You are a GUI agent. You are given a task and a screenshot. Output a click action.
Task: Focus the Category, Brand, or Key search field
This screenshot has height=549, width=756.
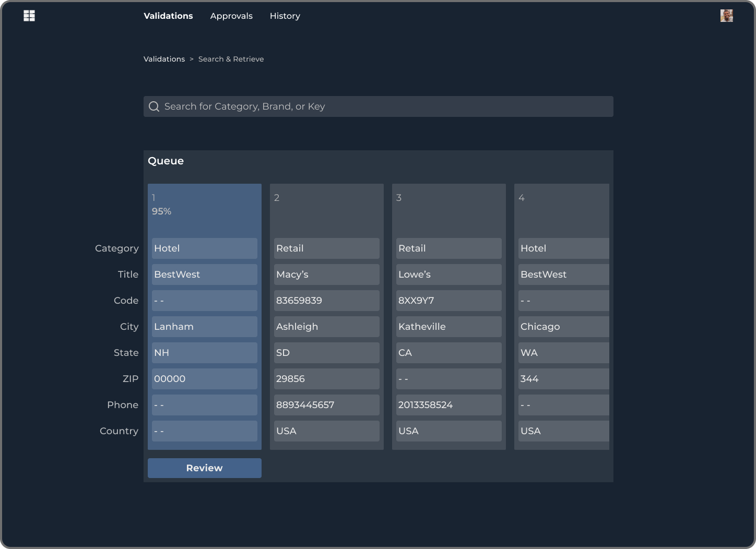click(x=386, y=106)
